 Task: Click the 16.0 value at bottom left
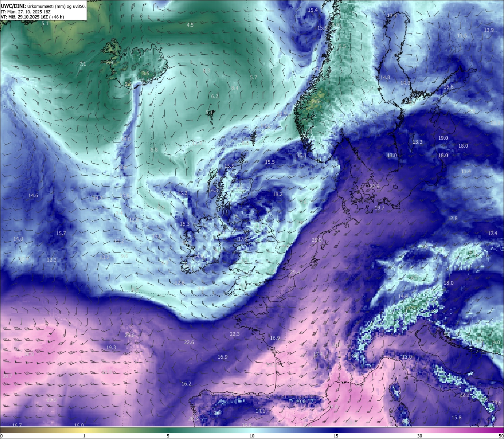(x=79, y=425)
